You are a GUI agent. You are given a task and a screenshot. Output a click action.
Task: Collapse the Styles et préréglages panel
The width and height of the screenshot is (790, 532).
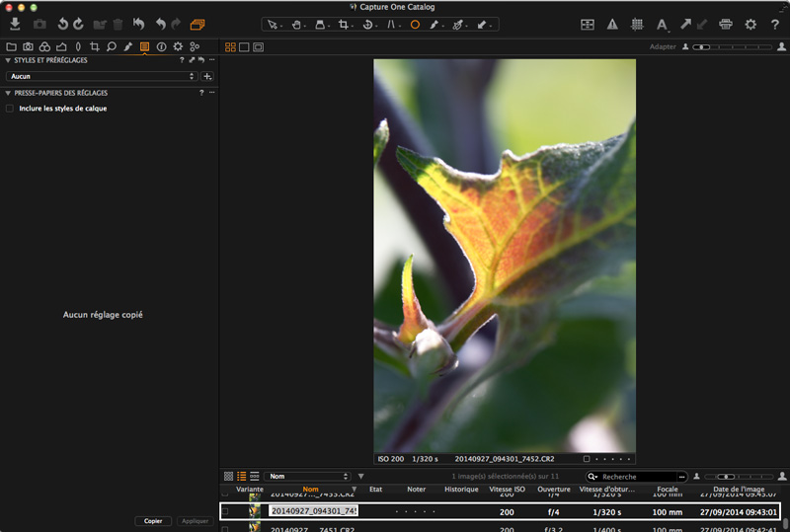[8, 60]
